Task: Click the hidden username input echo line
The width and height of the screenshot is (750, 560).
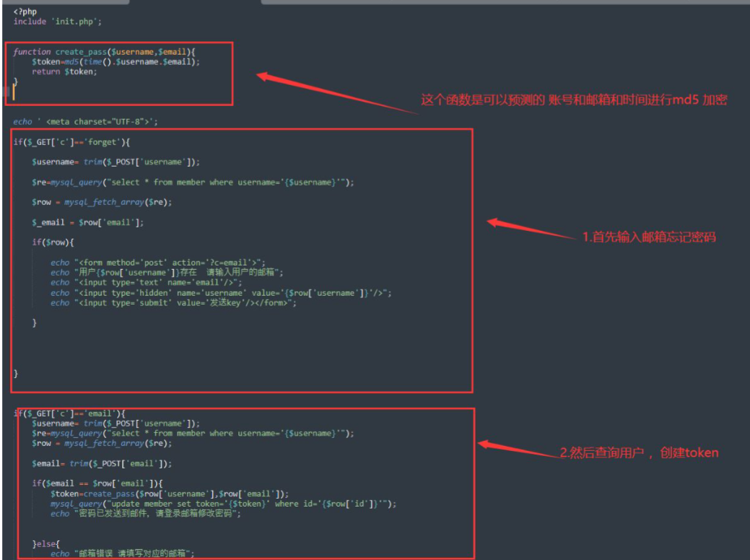Action: point(221,293)
